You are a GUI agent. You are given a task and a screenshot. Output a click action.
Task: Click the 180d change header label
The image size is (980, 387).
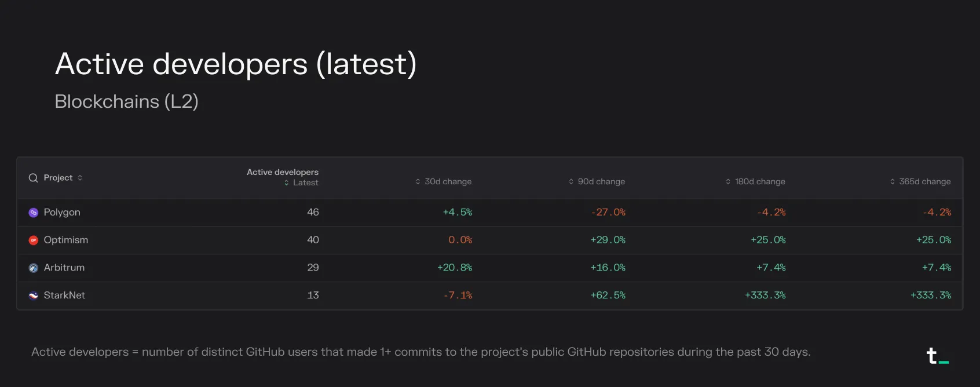coord(760,181)
